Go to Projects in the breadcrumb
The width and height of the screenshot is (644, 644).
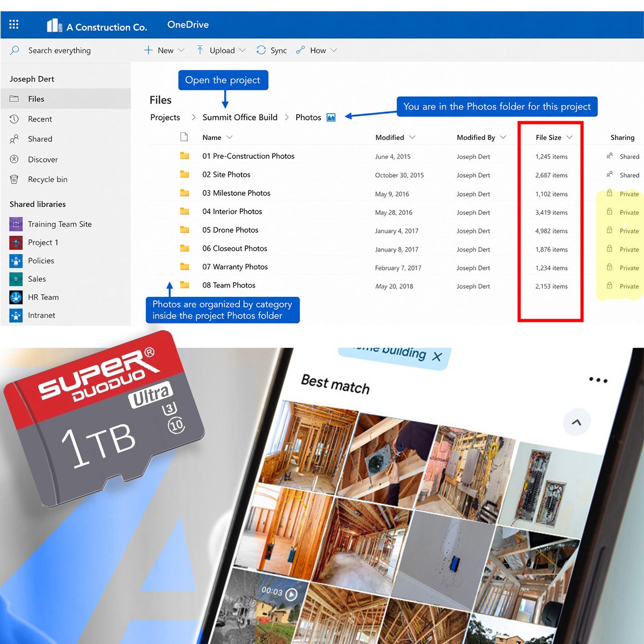(x=165, y=118)
